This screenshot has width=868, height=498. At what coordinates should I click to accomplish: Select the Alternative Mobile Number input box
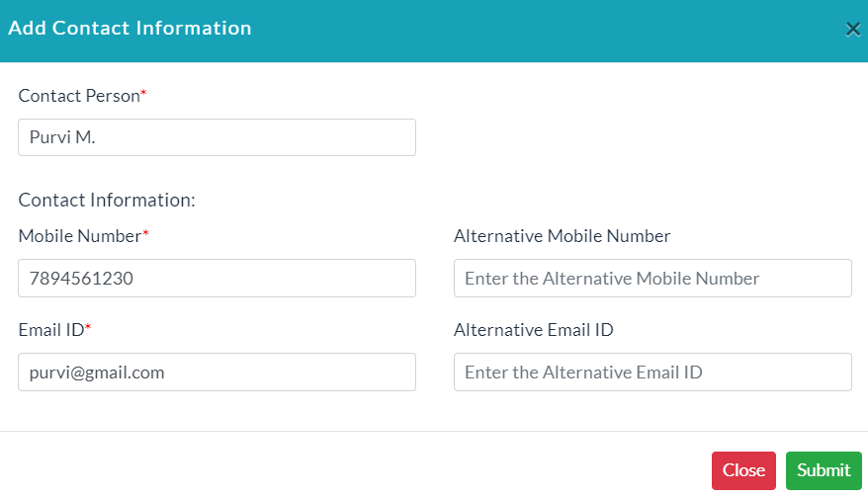[652, 278]
